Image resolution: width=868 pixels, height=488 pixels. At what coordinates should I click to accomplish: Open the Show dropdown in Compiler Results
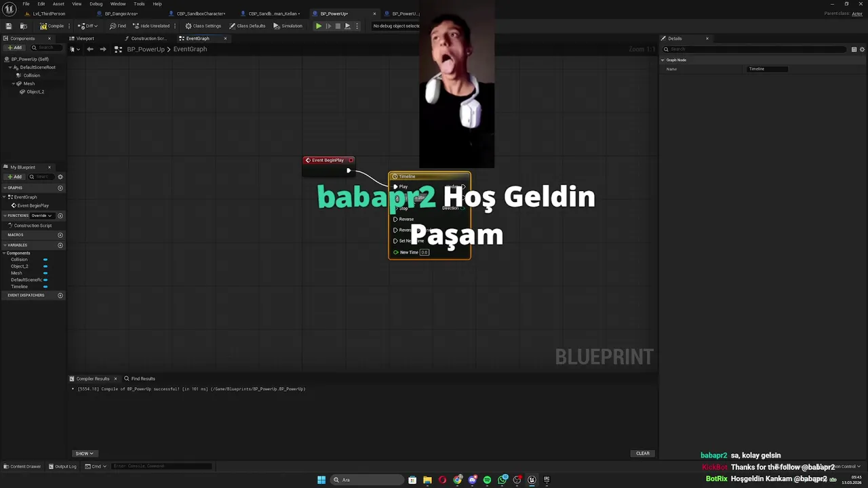pyautogui.click(x=84, y=453)
